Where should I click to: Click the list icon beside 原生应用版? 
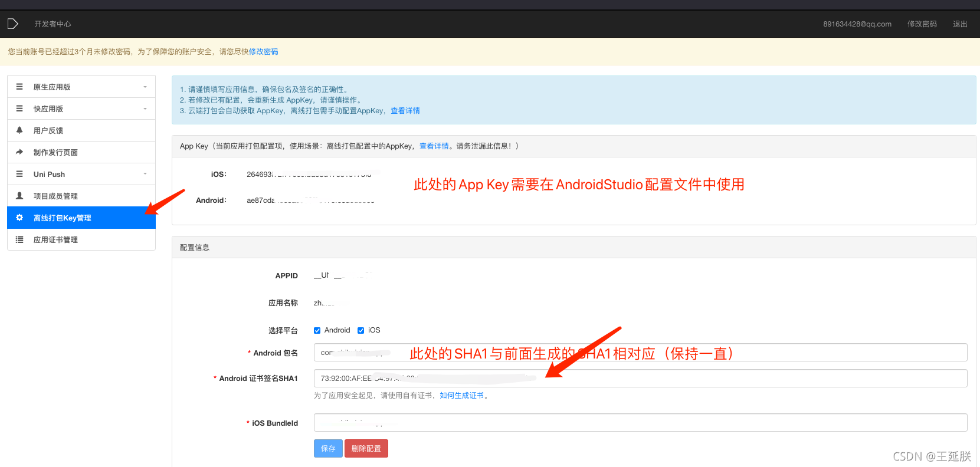tap(19, 87)
